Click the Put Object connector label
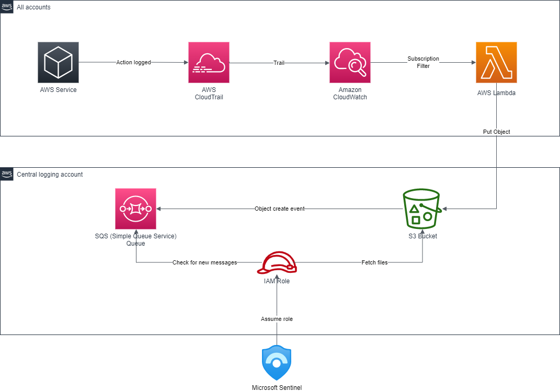 (496, 132)
